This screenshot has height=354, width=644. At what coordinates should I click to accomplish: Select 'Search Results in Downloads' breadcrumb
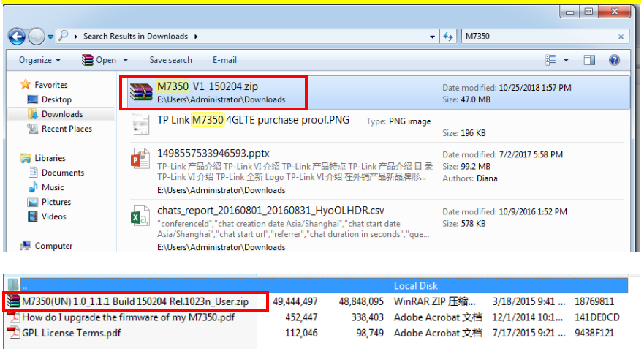click(135, 36)
